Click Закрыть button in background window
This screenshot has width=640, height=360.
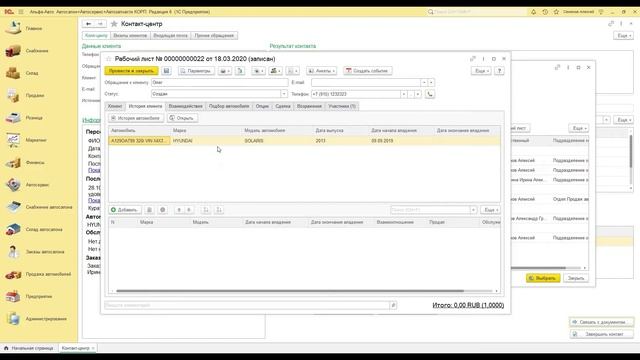(x=576, y=278)
